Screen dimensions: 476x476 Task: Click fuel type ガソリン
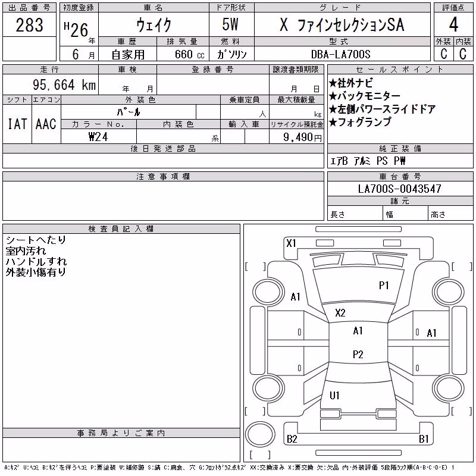(231, 54)
